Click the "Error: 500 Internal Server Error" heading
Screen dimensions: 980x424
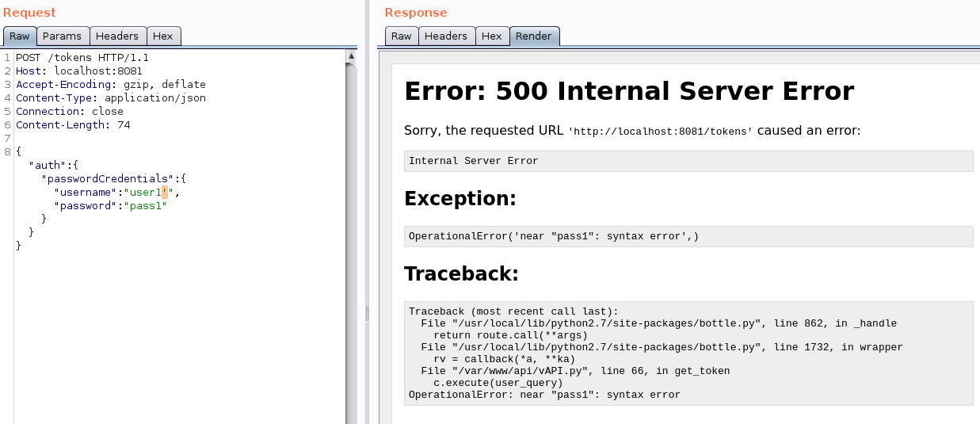(x=629, y=91)
